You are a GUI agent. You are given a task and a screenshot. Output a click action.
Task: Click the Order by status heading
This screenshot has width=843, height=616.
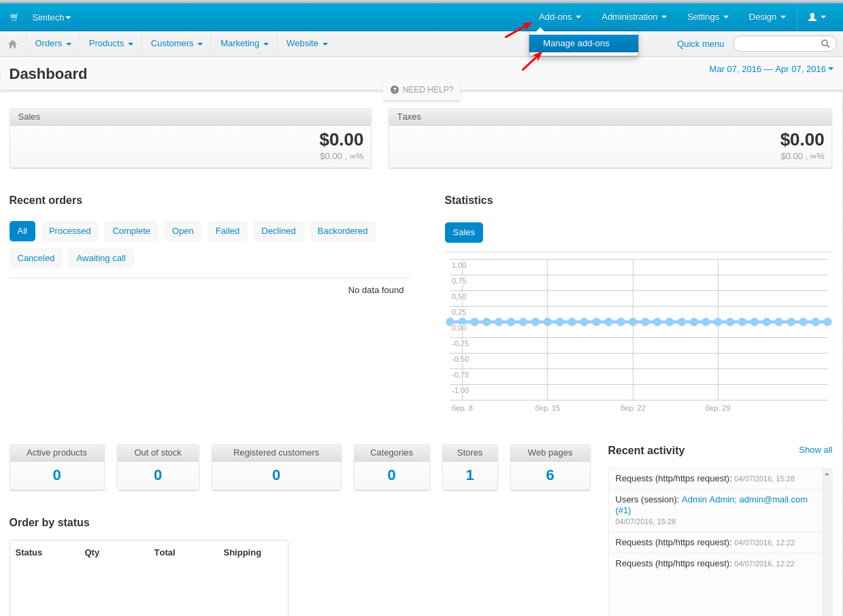coord(50,523)
